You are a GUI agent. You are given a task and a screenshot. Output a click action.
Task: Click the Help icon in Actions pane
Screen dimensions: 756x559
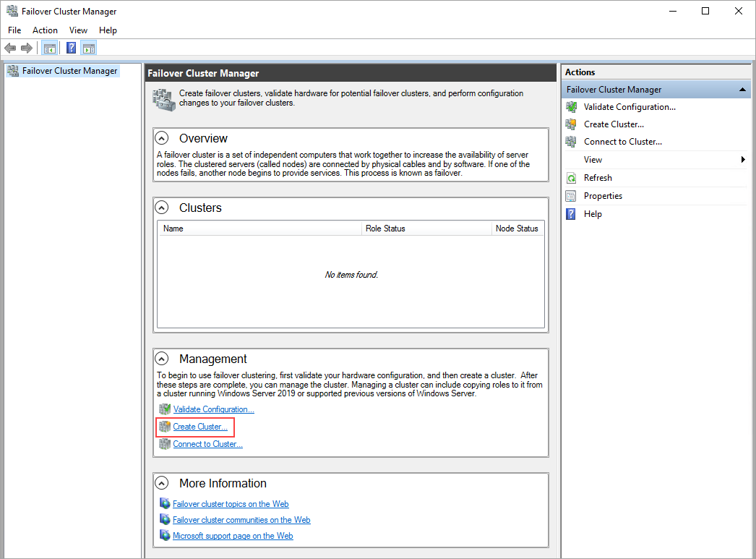pyautogui.click(x=572, y=214)
